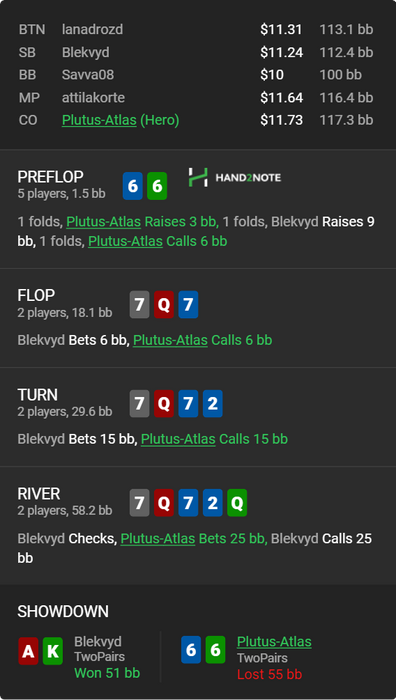
Task: Select Blekvyd in the SB row
Action: [x=86, y=52]
